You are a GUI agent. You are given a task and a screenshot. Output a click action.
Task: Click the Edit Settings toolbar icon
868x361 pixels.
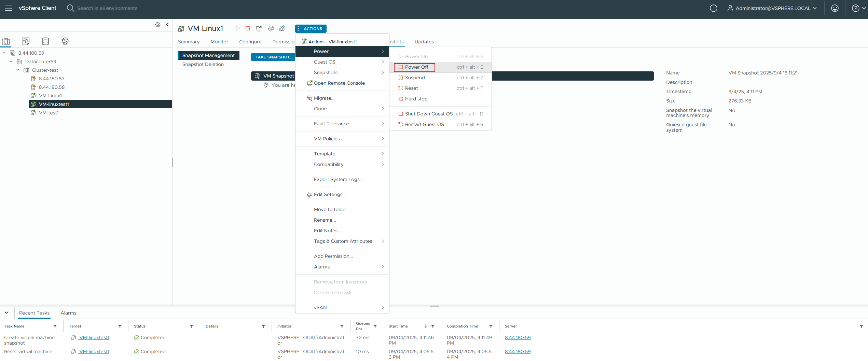point(271,28)
